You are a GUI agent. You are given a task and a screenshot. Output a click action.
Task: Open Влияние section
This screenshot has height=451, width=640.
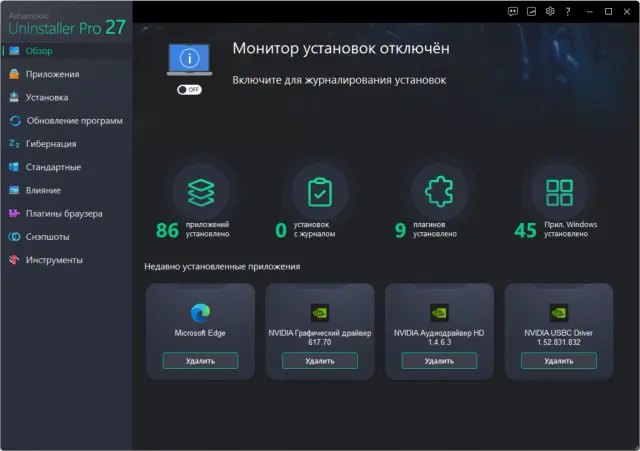point(66,190)
